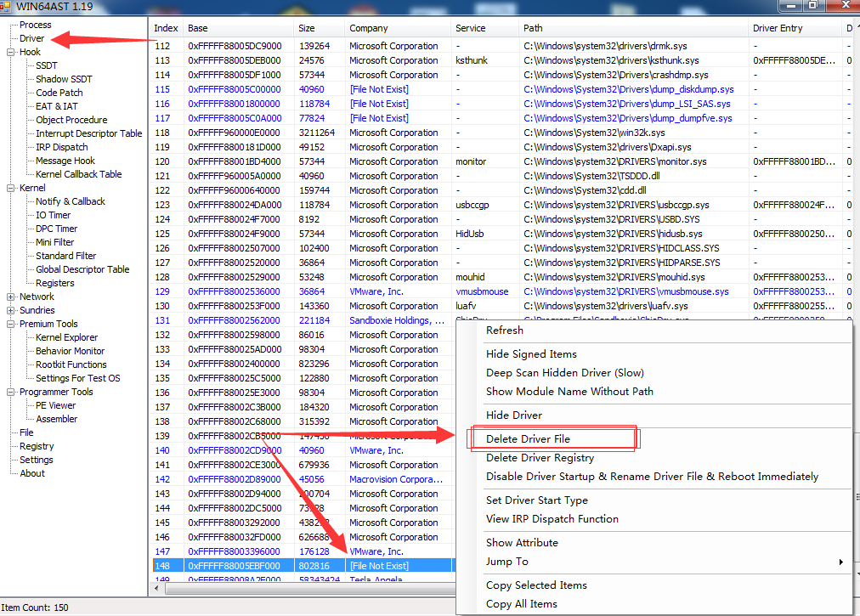Sort drivers by Path column header
Screen dimensions: 860x616
[x=533, y=28]
